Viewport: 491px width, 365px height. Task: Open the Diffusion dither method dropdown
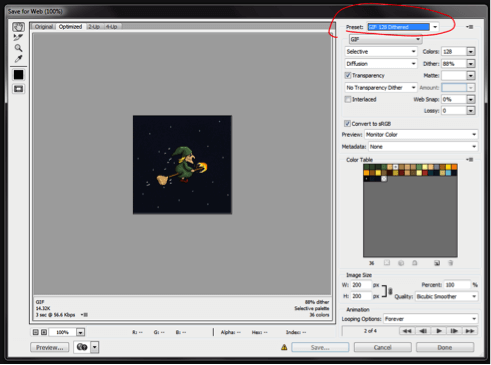pyautogui.click(x=381, y=64)
